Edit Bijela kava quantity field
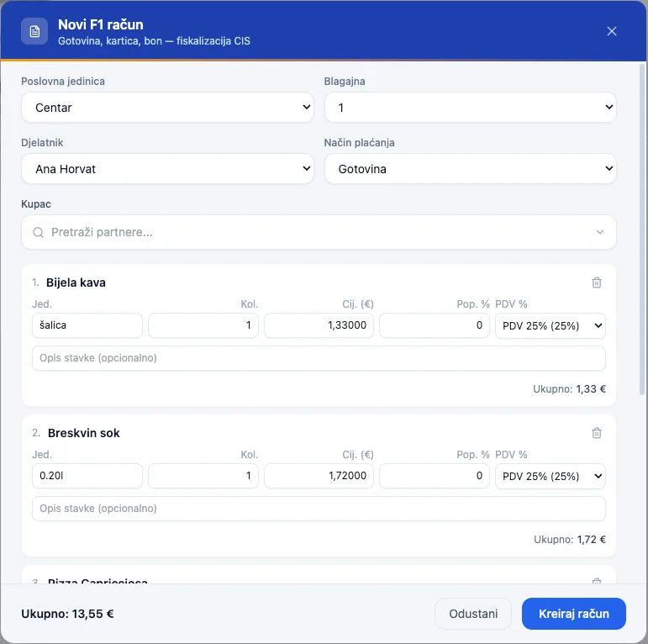Viewport: 648px width, 644px height. pos(203,325)
